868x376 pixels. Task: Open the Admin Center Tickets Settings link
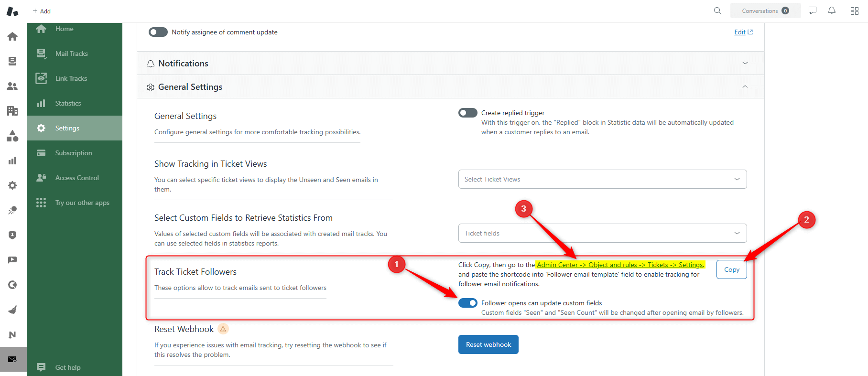click(620, 265)
